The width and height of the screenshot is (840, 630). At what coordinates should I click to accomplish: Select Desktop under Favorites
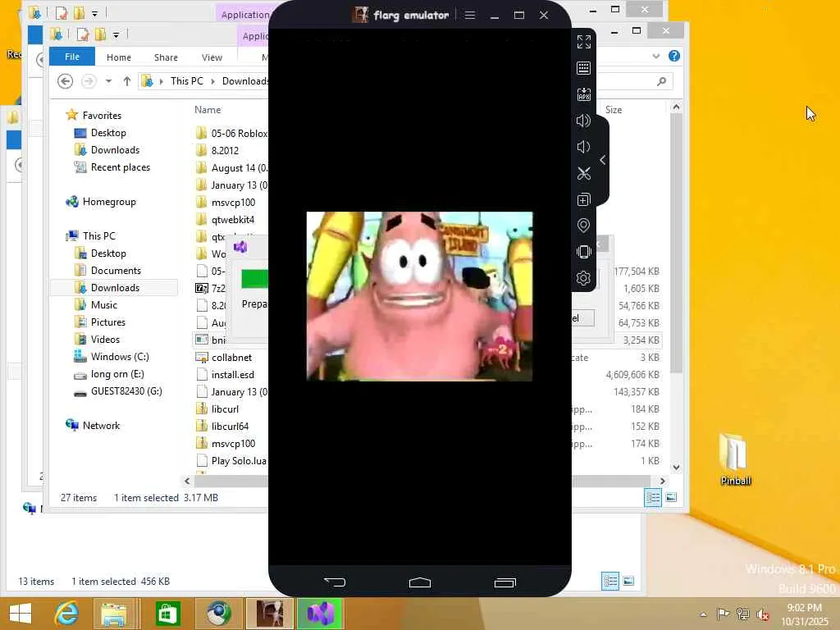click(108, 133)
